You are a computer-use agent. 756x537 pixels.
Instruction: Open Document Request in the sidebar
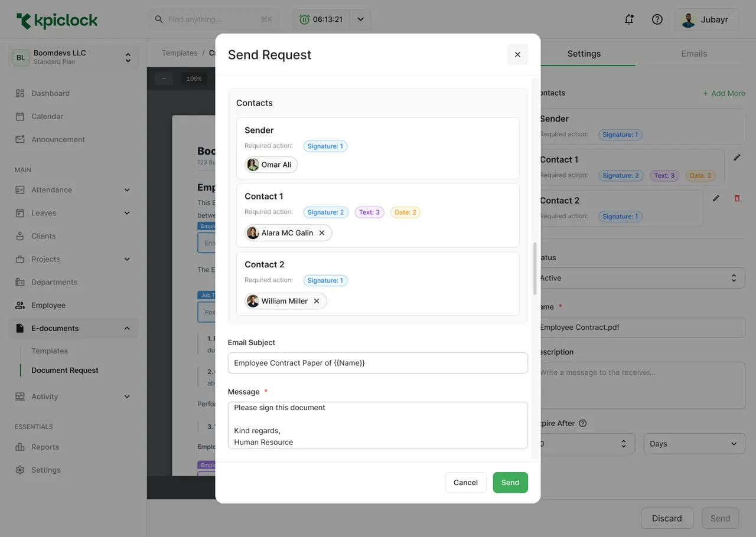point(65,371)
